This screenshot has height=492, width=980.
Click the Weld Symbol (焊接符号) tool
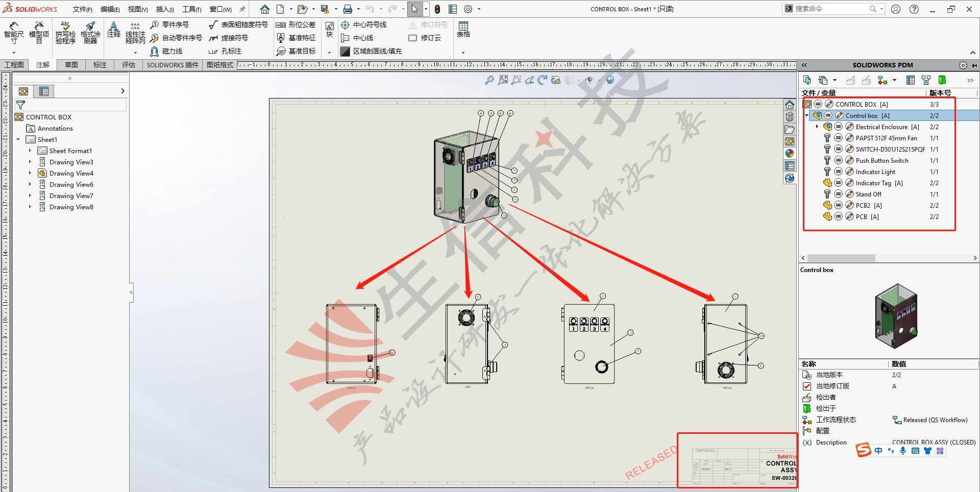(x=229, y=38)
